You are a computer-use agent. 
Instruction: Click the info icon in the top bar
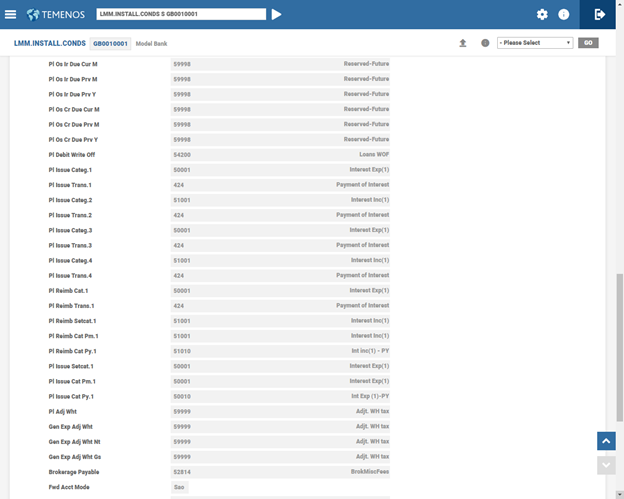click(x=564, y=15)
